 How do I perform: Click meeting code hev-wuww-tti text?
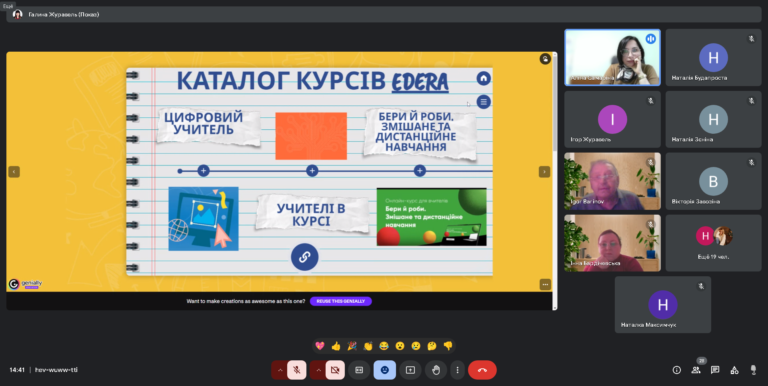click(x=56, y=370)
